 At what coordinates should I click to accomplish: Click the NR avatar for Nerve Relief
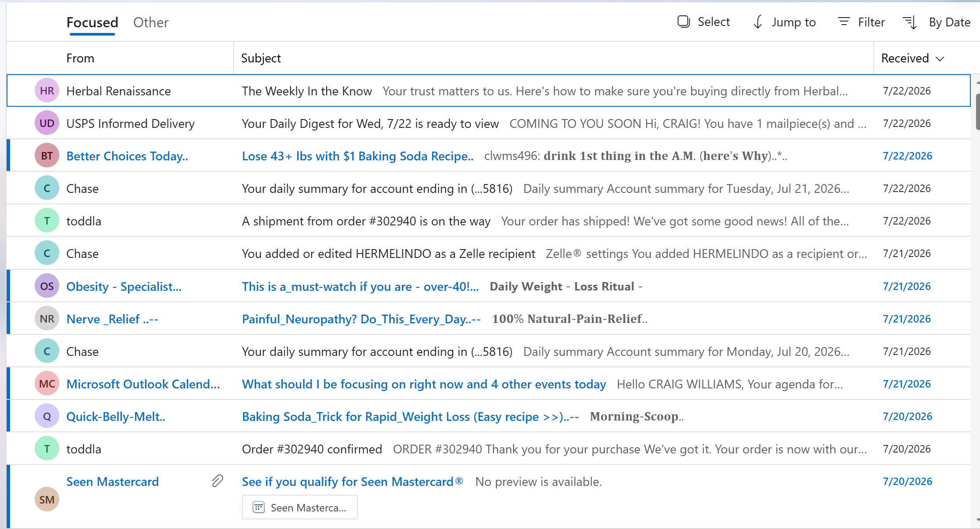pyautogui.click(x=47, y=319)
